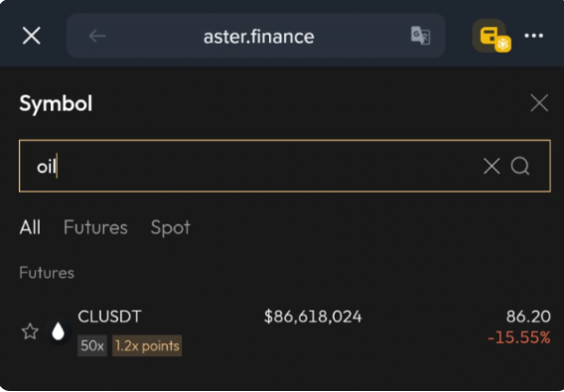This screenshot has height=392, width=564.
Task: Click the $86,618,024 volume value
Action: (313, 317)
